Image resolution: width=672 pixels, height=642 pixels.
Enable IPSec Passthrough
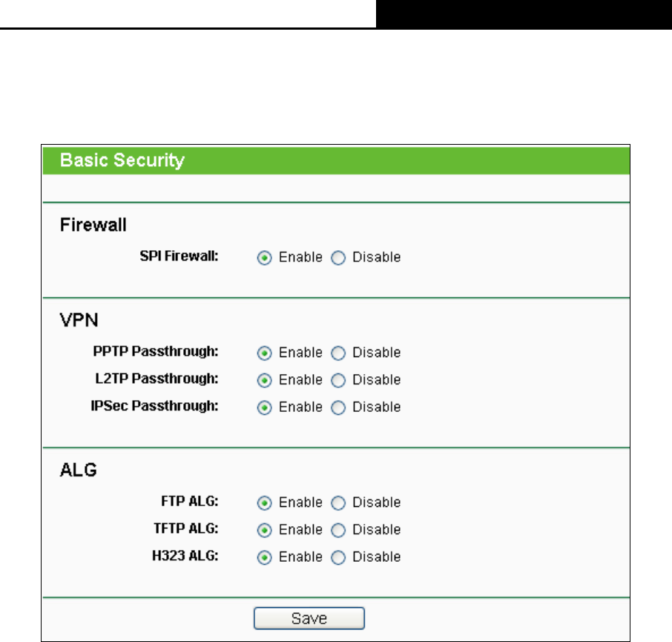265,407
